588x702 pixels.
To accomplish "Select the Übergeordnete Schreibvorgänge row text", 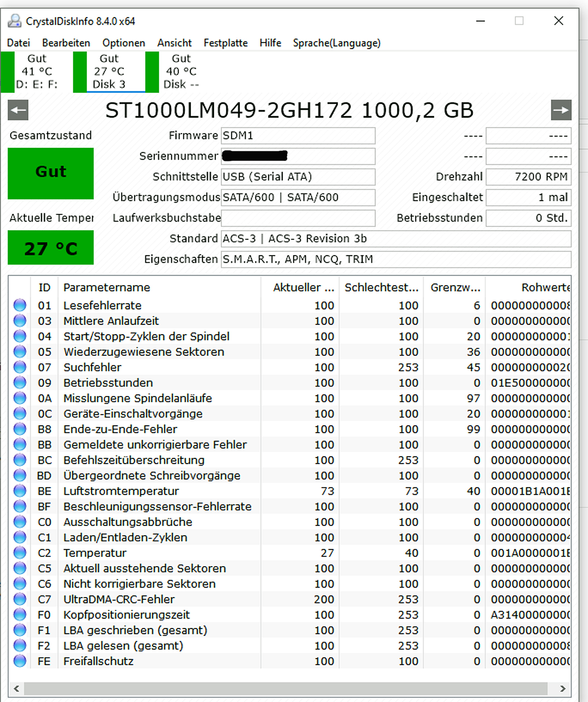I will 152,475.
